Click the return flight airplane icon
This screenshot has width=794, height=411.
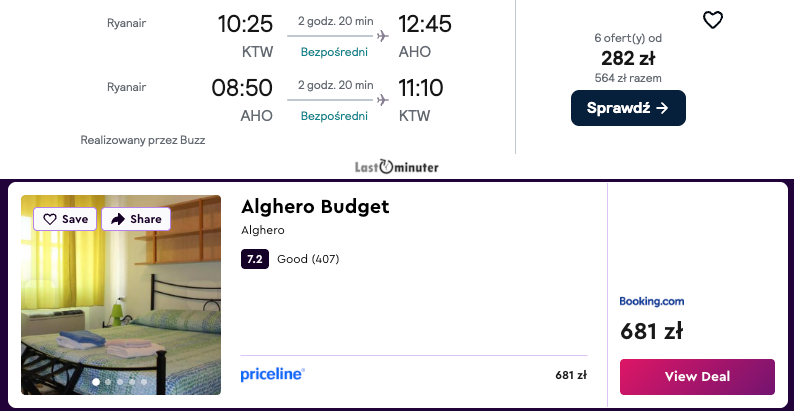pos(382,100)
